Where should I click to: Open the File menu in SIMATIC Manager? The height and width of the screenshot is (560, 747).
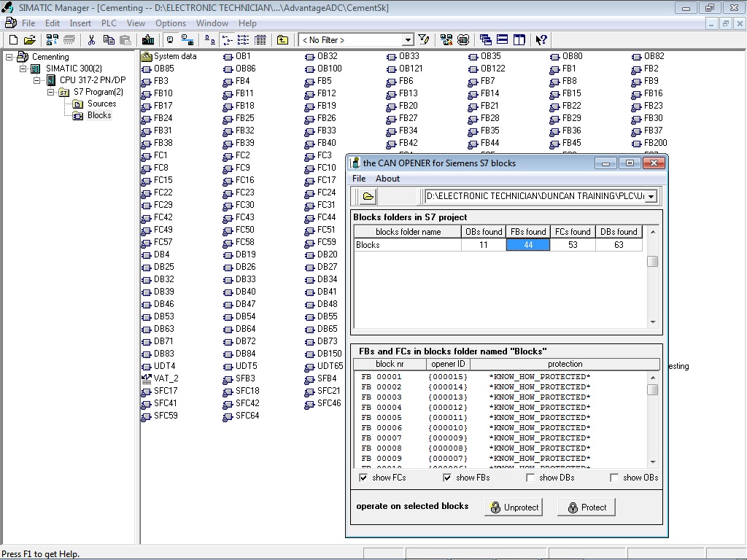pyautogui.click(x=28, y=23)
